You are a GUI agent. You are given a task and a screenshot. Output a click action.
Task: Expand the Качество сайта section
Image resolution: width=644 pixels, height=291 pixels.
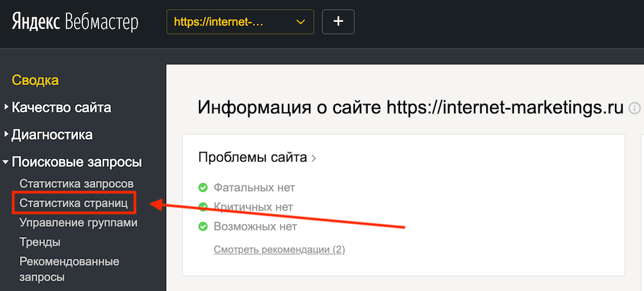[x=61, y=108]
